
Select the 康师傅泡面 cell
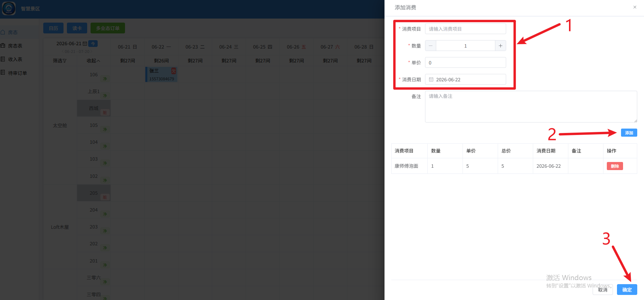(409, 166)
